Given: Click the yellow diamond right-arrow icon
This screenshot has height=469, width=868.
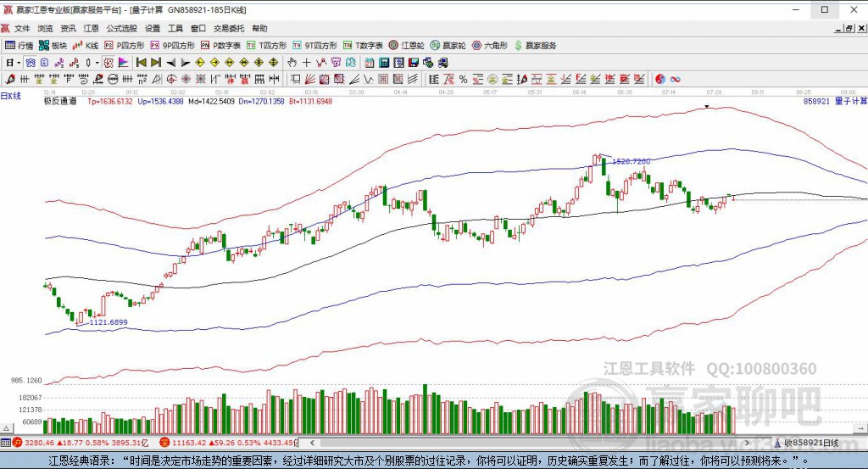Looking at the screenshot, I should click(x=214, y=63).
